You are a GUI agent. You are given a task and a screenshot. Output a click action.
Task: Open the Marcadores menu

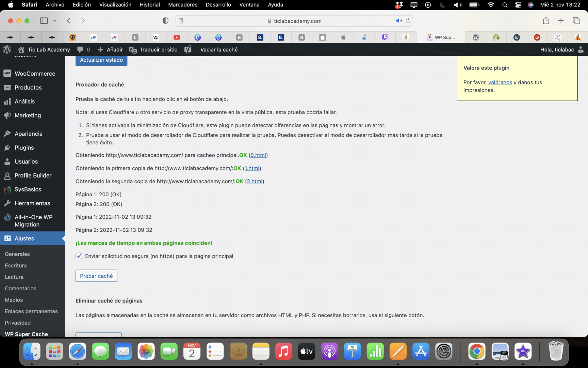tap(183, 5)
